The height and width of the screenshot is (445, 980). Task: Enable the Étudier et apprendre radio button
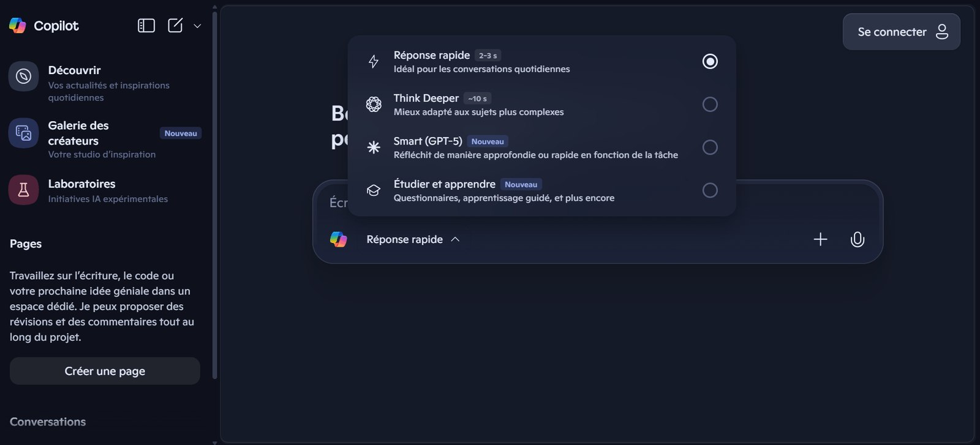(710, 190)
